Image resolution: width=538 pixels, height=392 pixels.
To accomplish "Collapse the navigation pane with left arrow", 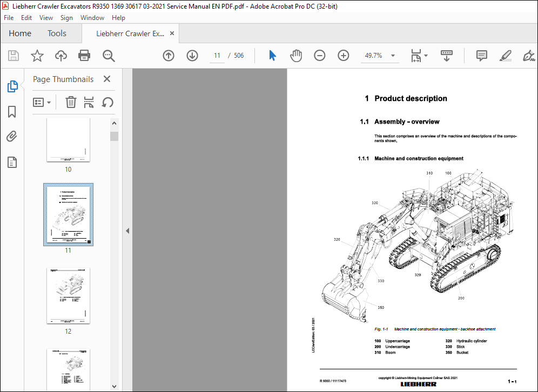I will tap(127, 231).
